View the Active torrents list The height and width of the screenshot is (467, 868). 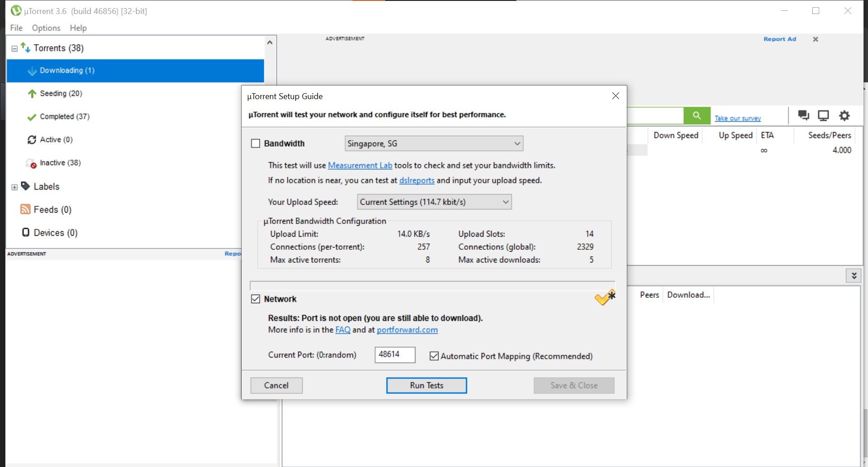coord(56,139)
